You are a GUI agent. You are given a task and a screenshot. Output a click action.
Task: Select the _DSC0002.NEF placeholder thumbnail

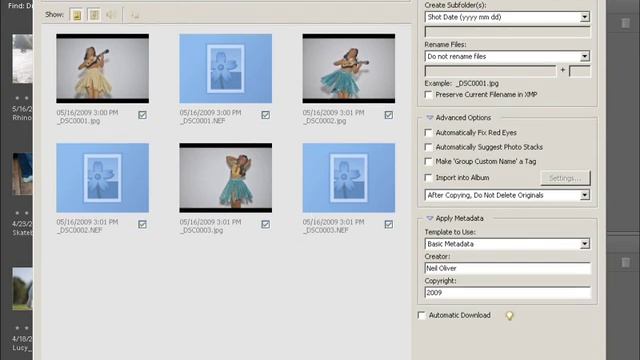click(x=102, y=178)
